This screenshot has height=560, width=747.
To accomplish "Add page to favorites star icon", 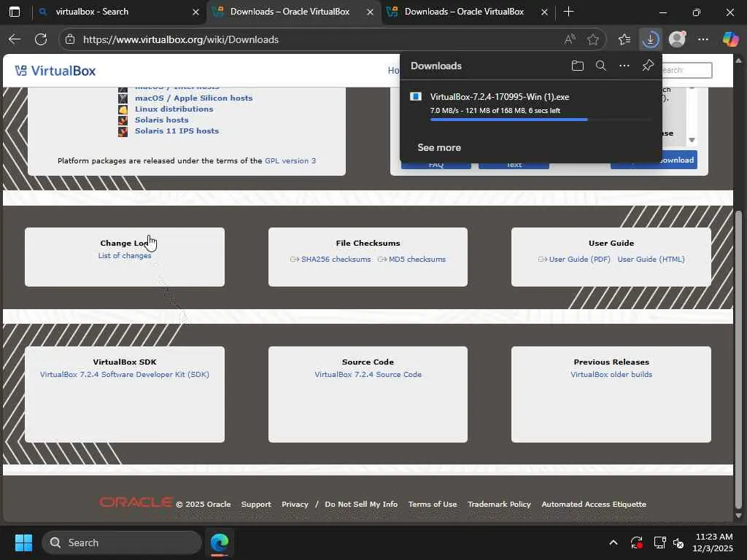I will (x=593, y=39).
